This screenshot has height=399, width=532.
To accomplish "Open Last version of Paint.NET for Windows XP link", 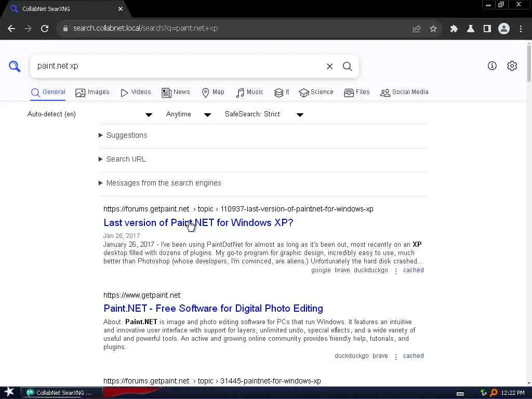I will tap(198, 223).
